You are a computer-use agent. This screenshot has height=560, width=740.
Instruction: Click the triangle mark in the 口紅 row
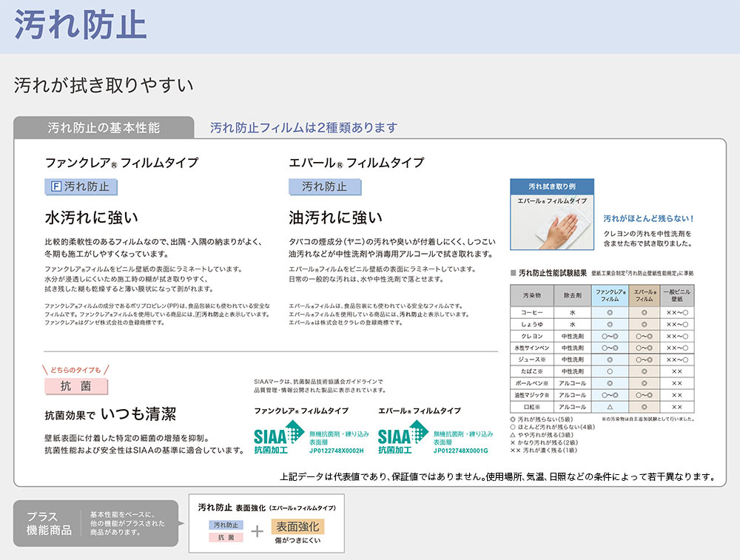tap(610, 407)
